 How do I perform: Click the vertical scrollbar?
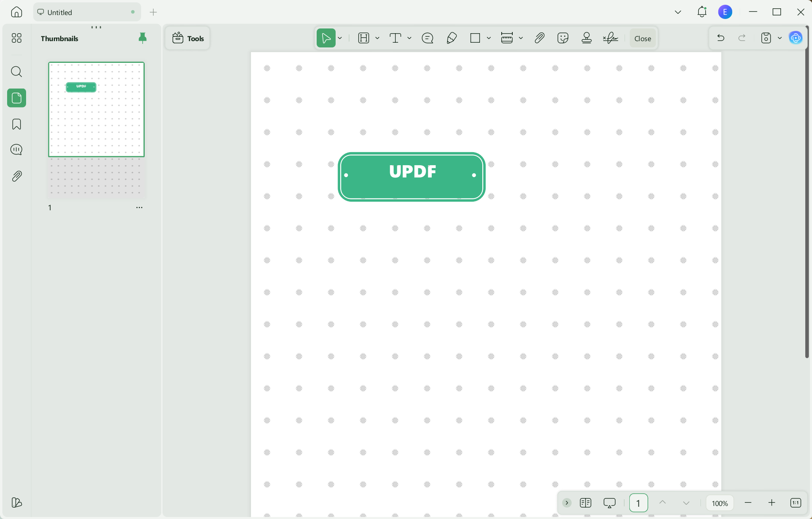point(807,192)
